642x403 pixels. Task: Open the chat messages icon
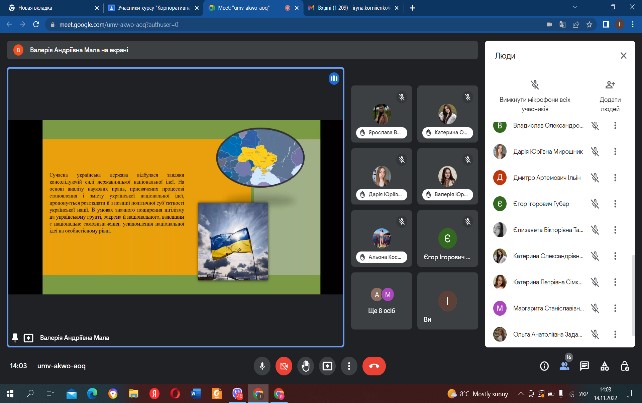(x=586, y=366)
